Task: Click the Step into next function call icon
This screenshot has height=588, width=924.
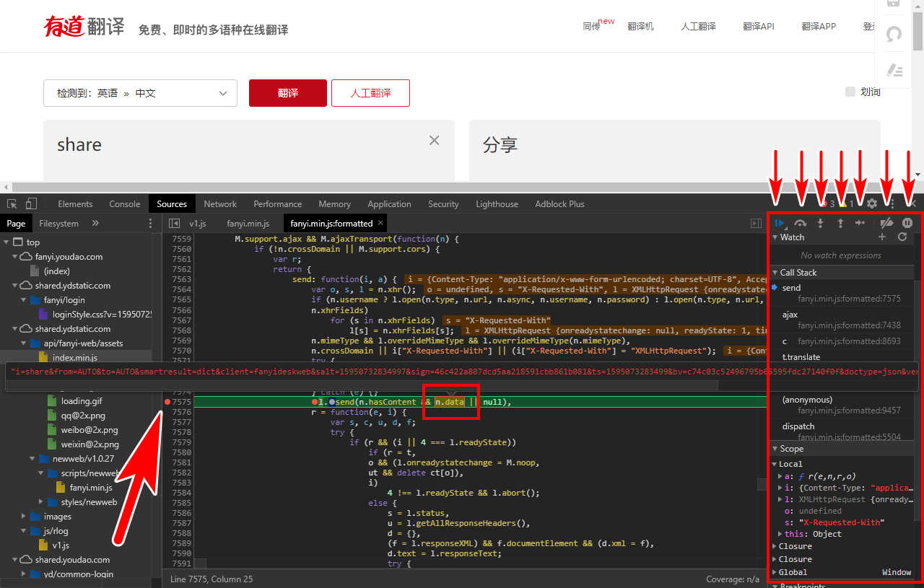Action: pyautogui.click(x=820, y=223)
